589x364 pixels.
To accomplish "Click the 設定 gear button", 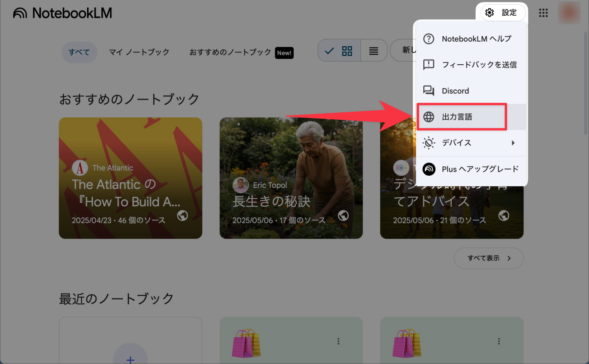I will (501, 13).
